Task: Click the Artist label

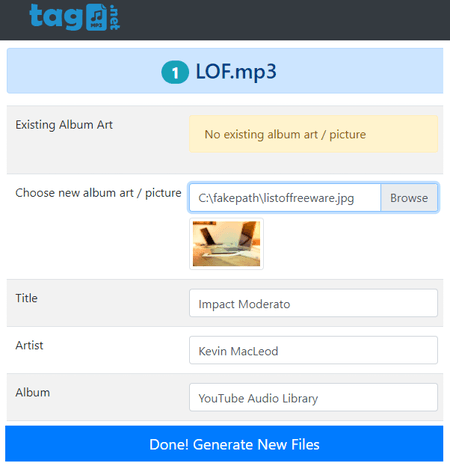Action: (x=29, y=345)
